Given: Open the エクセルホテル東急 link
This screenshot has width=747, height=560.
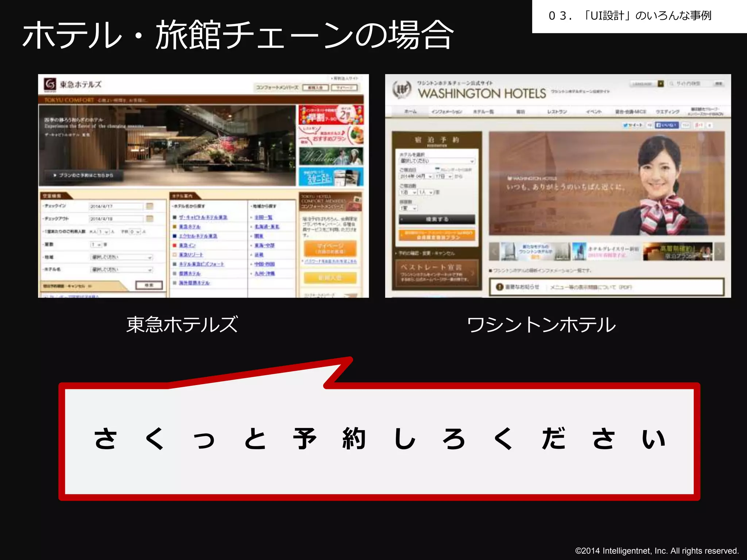Looking at the screenshot, I should click(198, 236).
